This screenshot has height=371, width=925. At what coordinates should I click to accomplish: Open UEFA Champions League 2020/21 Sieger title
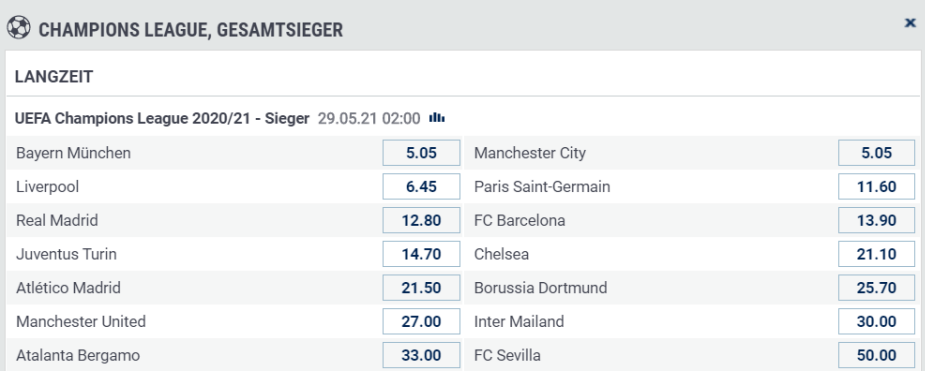click(x=162, y=118)
